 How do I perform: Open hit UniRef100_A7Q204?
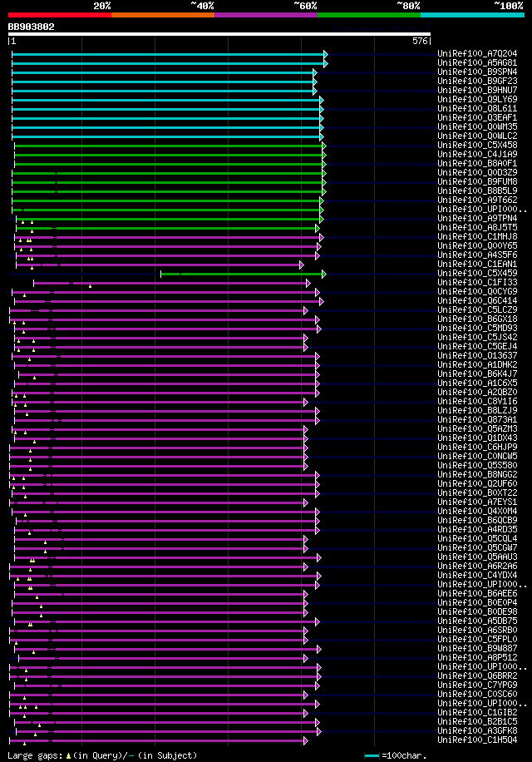tap(477, 53)
